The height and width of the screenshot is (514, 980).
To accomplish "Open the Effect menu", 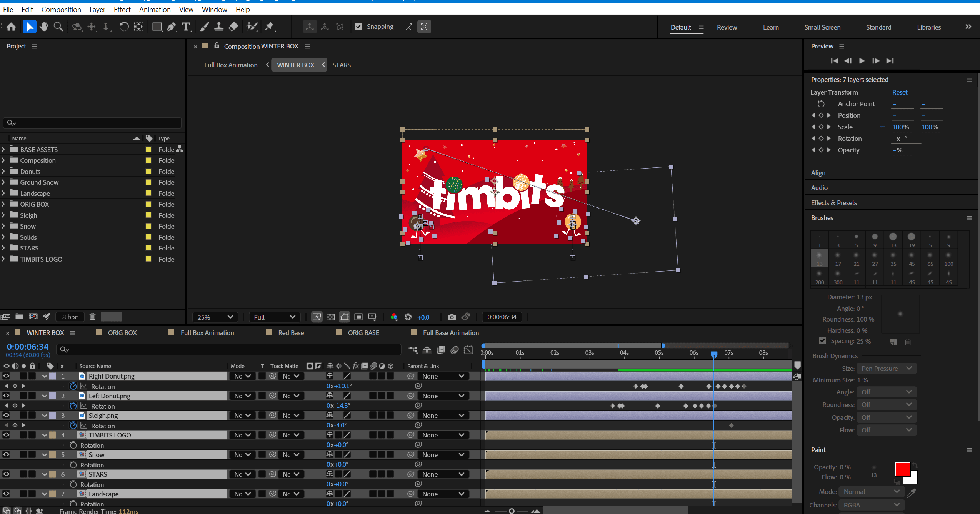I will (x=122, y=9).
